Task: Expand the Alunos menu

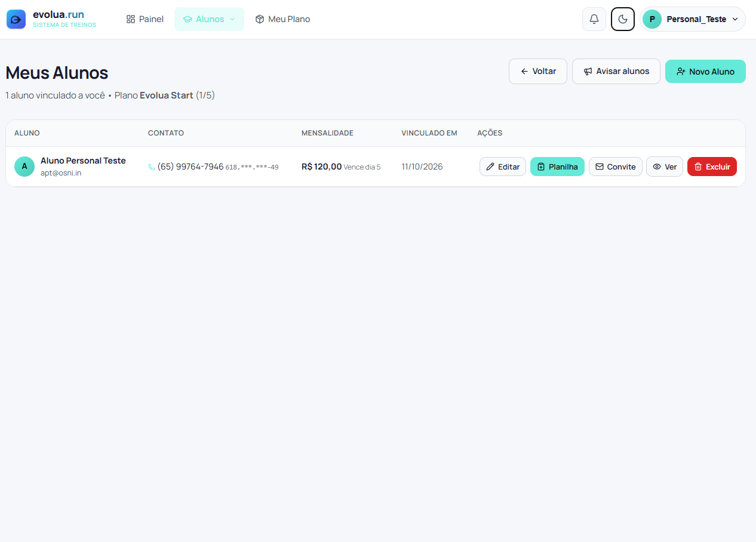Action: pyautogui.click(x=209, y=19)
